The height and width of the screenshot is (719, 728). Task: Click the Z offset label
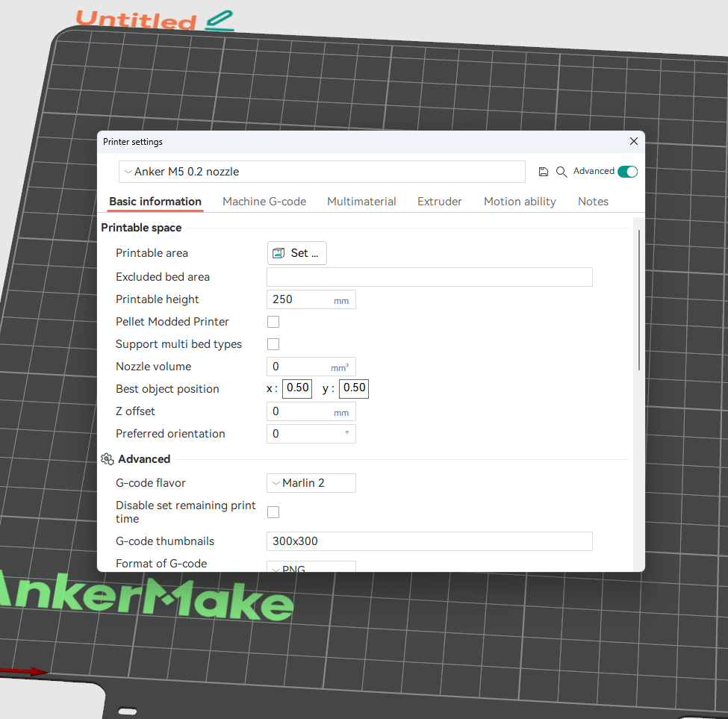click(x=135, y=411)
